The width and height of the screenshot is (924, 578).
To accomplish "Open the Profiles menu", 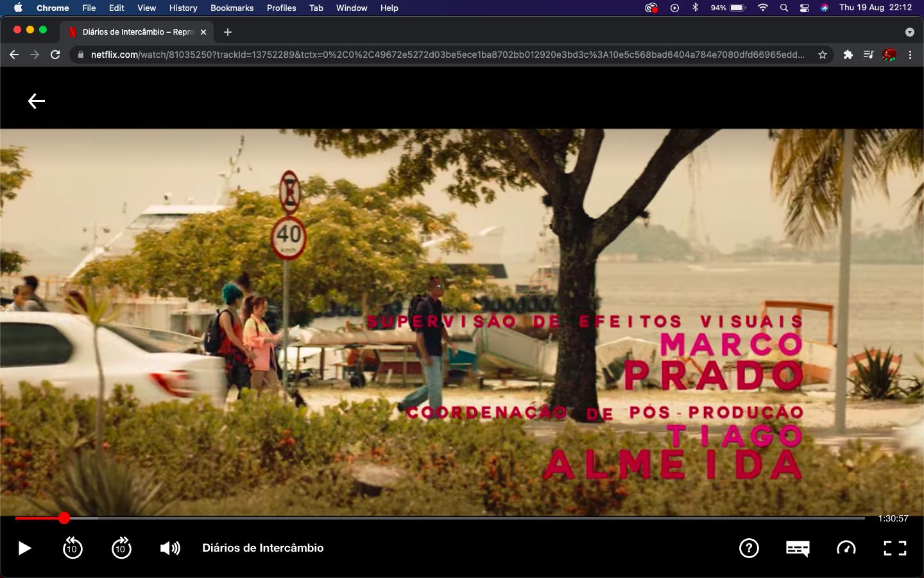I will pos(281,8).
